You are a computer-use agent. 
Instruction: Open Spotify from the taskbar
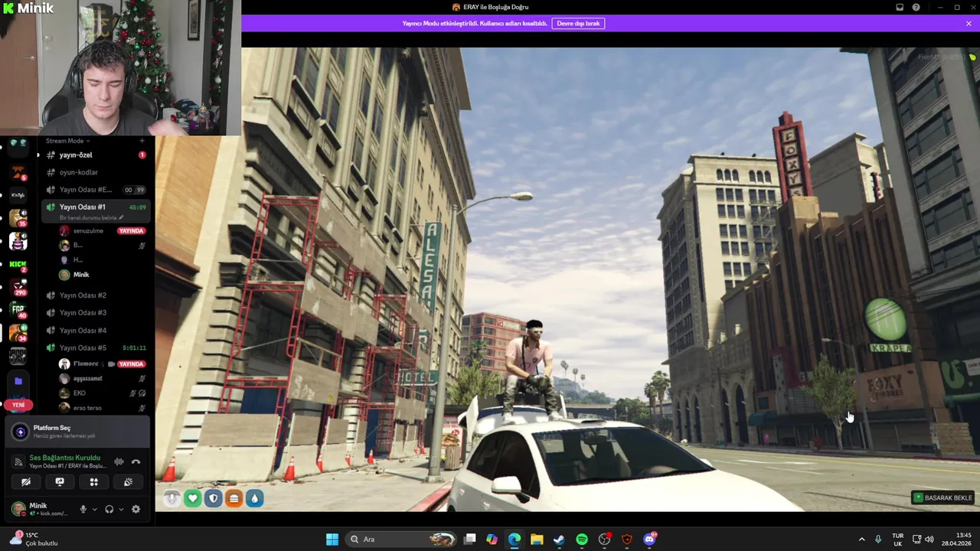[x=582, y=540]
